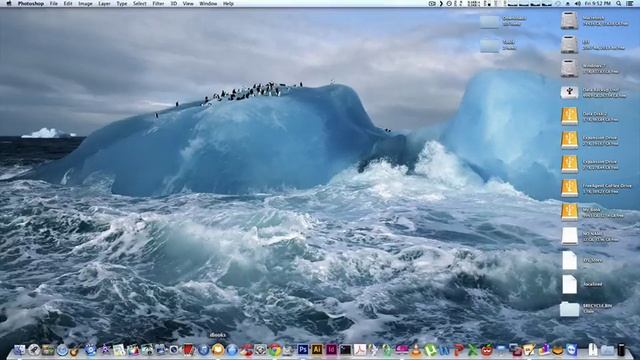Select Data Disk 2 orange drive

[569, 116]
